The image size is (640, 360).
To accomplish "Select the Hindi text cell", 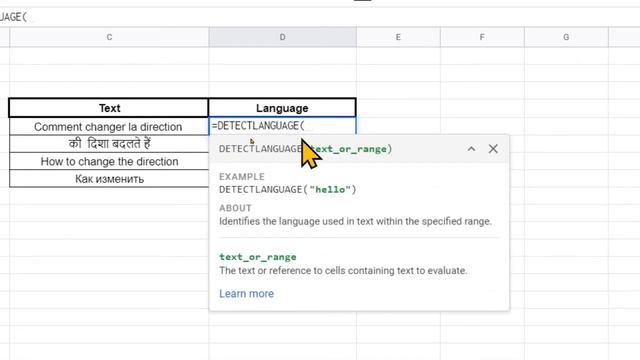I will (109, 144).
